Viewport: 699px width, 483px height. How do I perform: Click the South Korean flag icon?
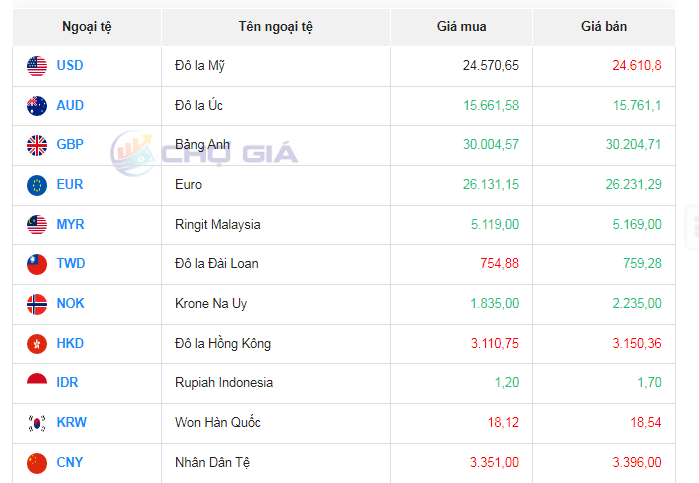(x=37, y=423)
